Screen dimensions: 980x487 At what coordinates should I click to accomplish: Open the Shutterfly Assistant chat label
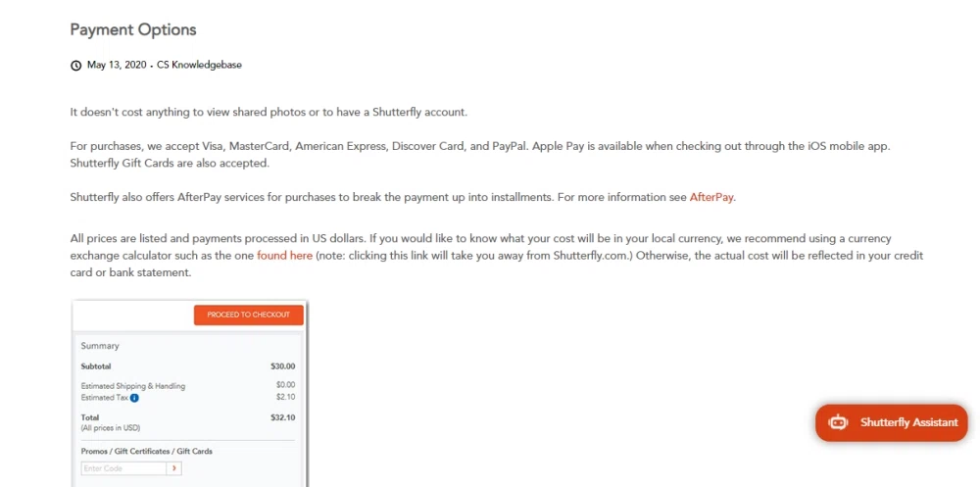pos(908,422)
